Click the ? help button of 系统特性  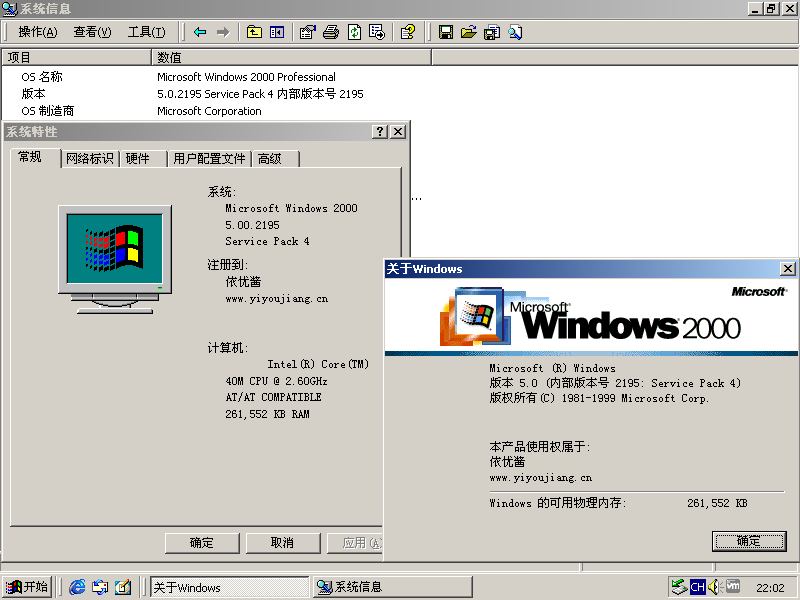pos(380,132)
